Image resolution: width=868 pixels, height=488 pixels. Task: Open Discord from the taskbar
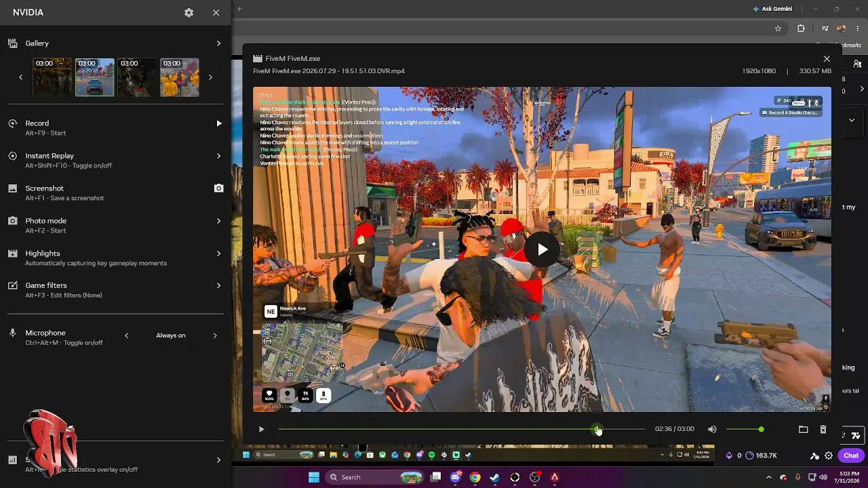(456, 477)
